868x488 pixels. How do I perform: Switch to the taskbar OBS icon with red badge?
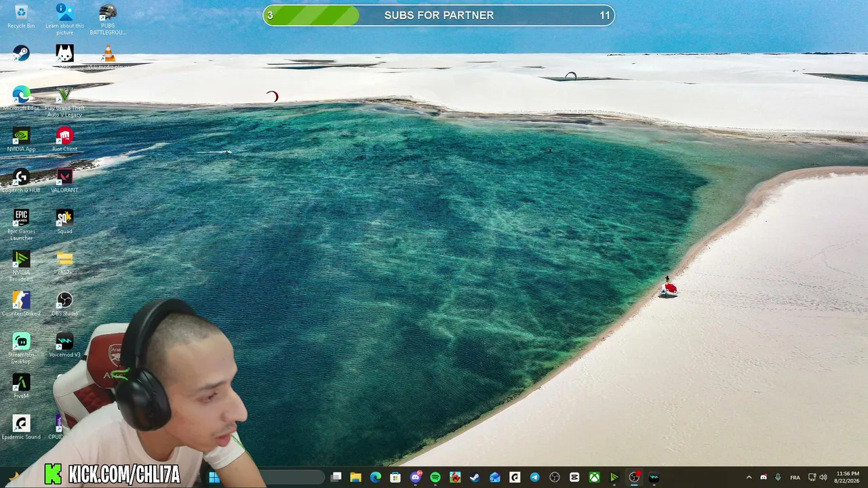[x=634, y=477]
